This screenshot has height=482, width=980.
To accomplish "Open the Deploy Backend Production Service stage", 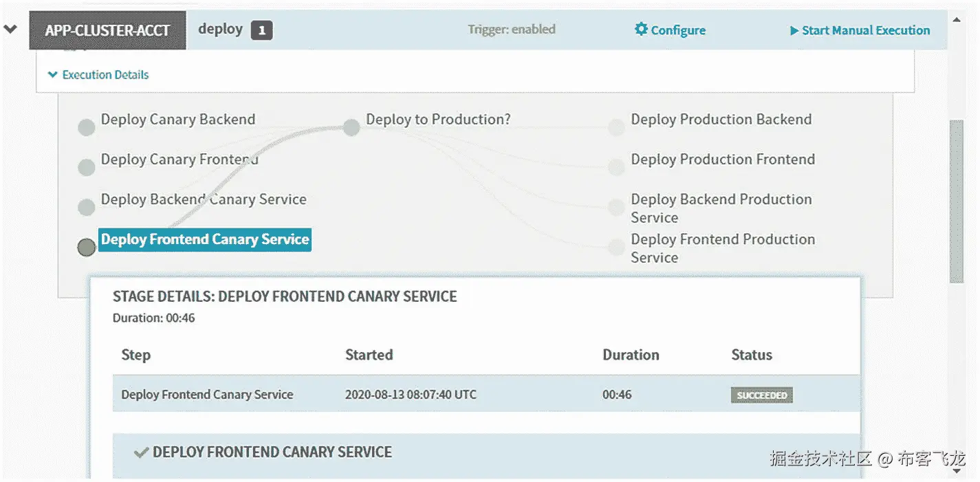I will coord(721,208).
